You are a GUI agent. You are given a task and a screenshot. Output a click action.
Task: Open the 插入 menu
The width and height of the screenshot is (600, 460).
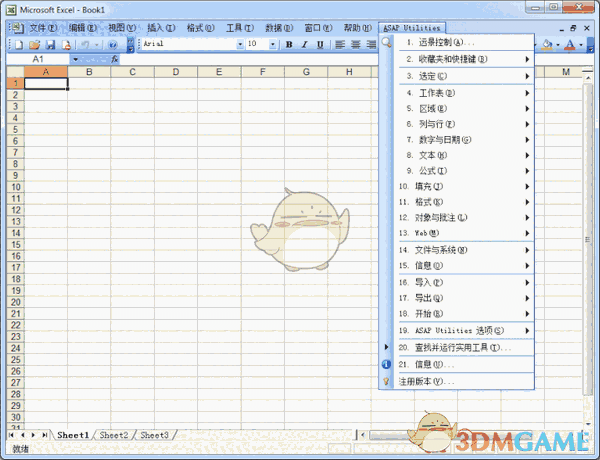(x=161, y=28)
